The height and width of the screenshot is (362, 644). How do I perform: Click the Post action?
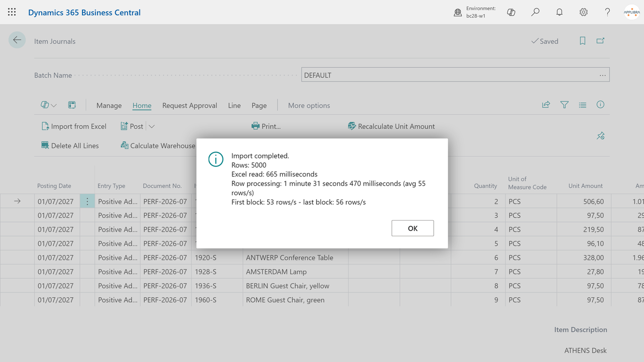click(x=132, y=126)
